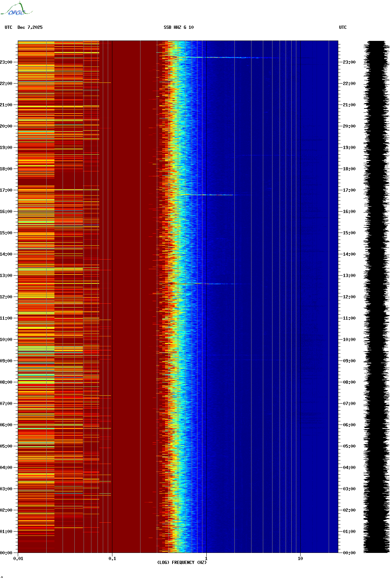Select the 17:00 marker on left time axis

tap(6, 190)
